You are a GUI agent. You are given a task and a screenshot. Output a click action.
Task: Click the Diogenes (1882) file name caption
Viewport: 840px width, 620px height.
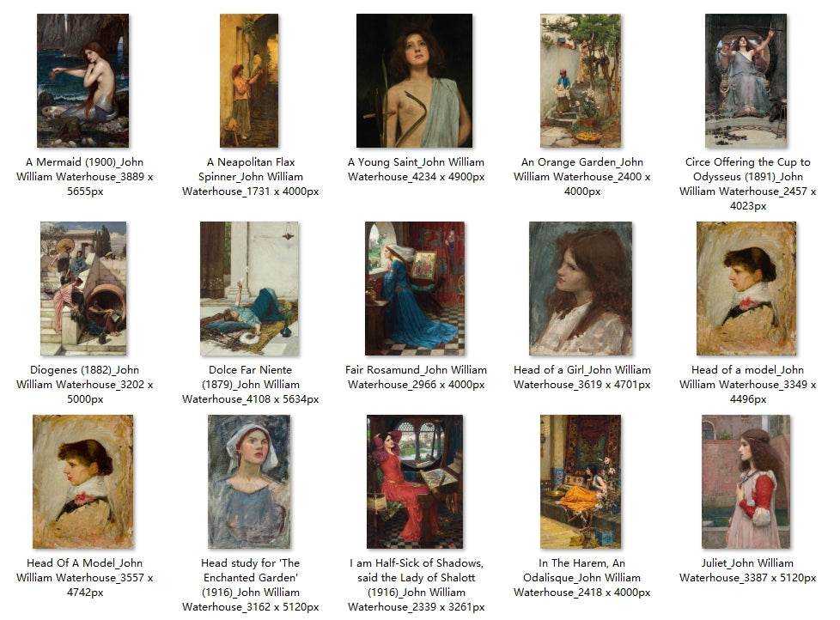click(x=85, y=385)
